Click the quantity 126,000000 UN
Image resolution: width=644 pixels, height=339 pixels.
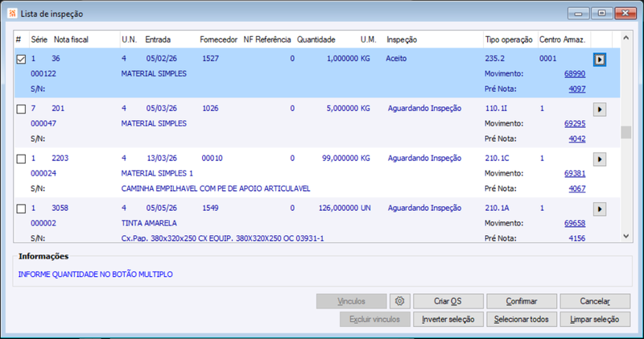click(x=345, y=208)
